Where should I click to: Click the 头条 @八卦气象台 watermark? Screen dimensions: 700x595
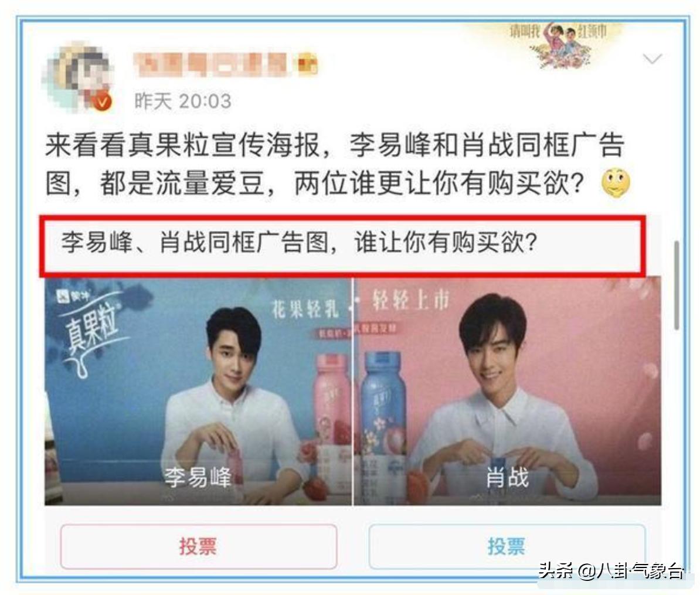point(611,570)
